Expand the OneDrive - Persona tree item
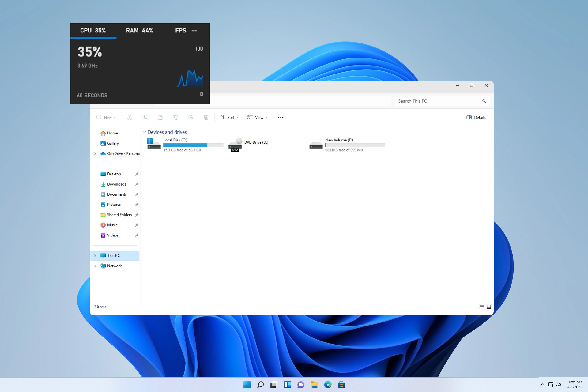Screen dimensions: 588x392 click(95, 153)
